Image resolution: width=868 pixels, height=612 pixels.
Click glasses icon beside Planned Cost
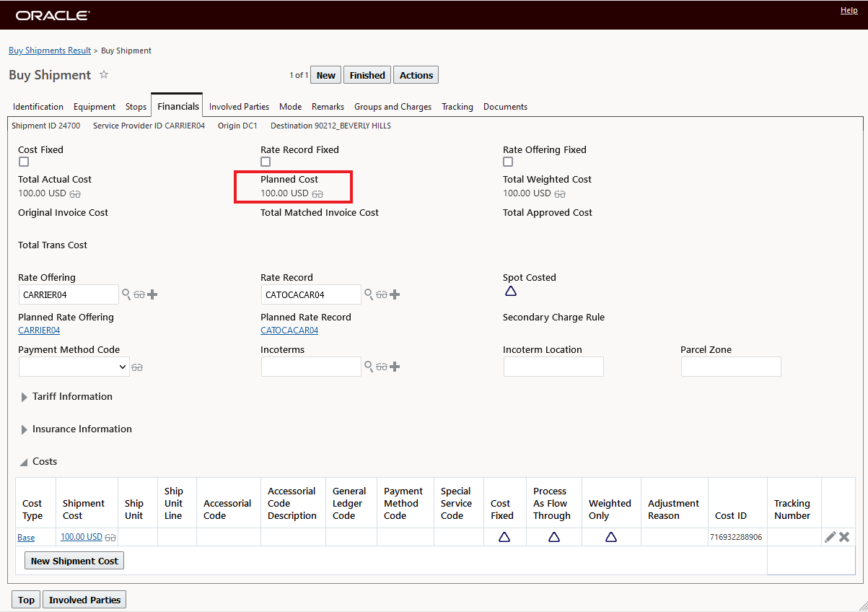click(317, 194)
